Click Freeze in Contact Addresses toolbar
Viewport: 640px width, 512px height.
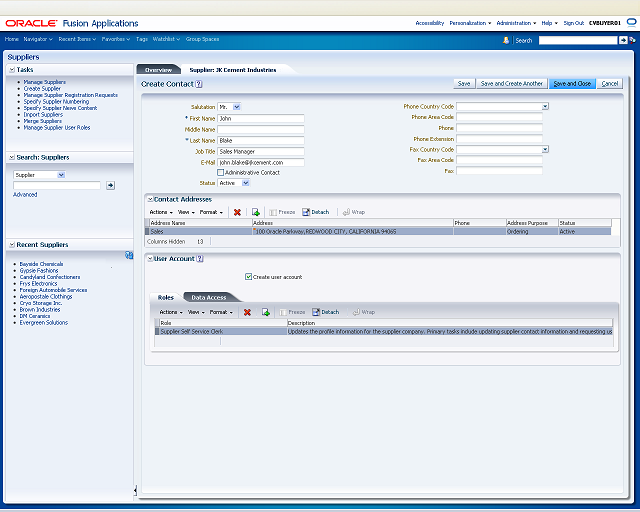tap(282, 212)
